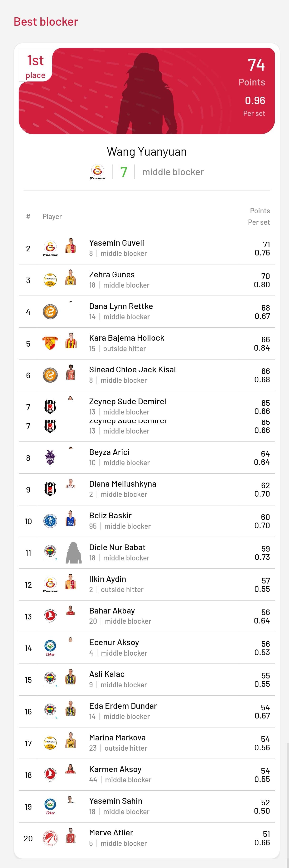Open Yasemin Guveli's player photo

tap(71, 246)
